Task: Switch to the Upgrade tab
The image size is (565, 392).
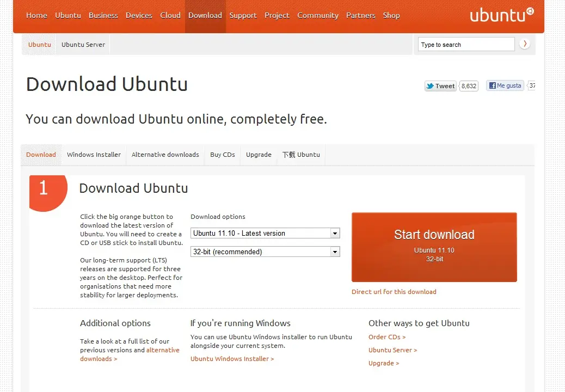Action: click(x=259, y=155)
